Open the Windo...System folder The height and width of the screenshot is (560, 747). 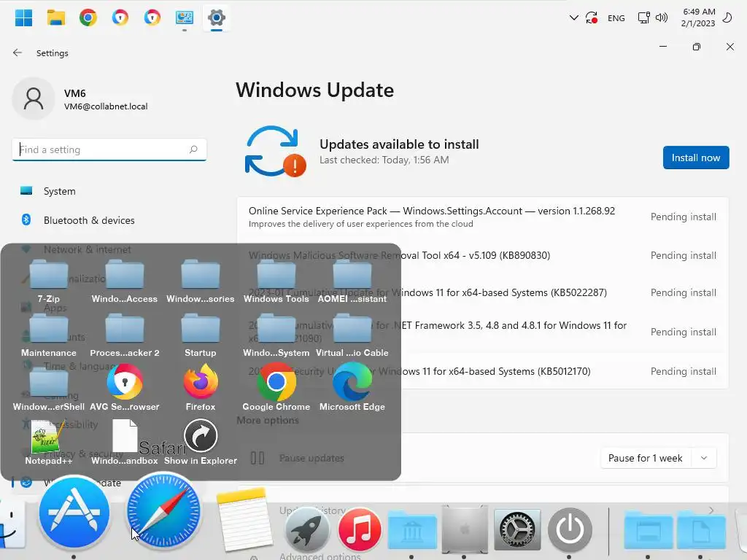pyautogui.click(x=276, y=335)
